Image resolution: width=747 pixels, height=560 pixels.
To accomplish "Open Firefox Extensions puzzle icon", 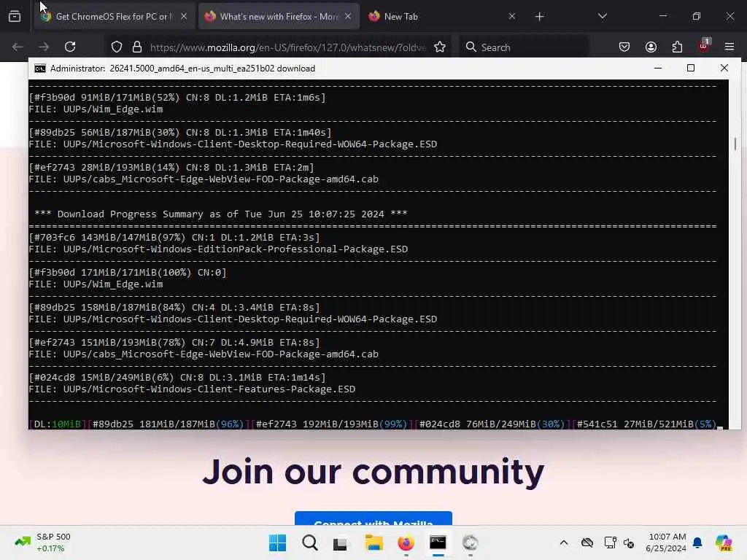I will [677, 47].
